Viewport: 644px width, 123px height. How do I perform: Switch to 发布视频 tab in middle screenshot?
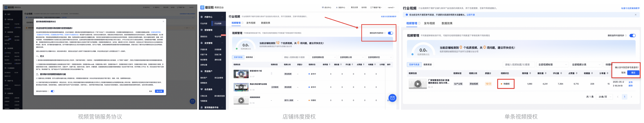pos(251,23)
